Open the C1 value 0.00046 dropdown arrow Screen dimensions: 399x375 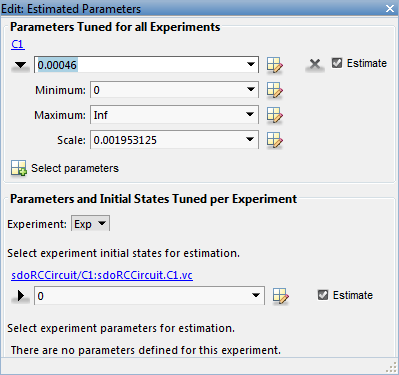click(251, 64)
